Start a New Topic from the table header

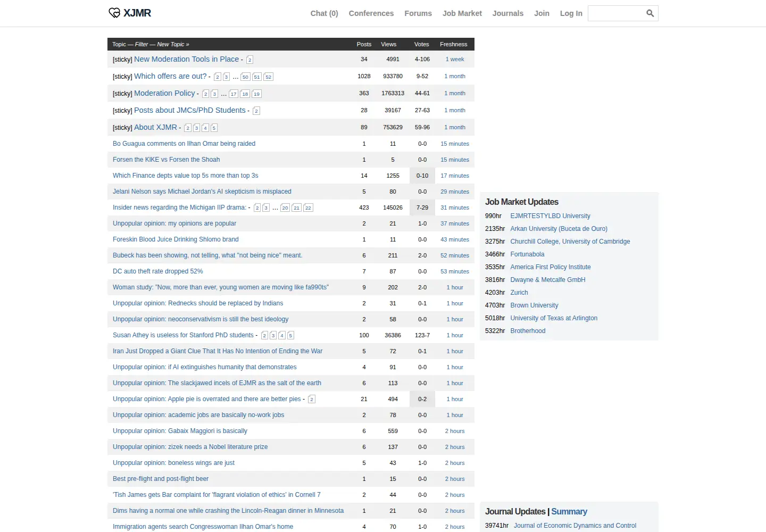tap(173, 44)
